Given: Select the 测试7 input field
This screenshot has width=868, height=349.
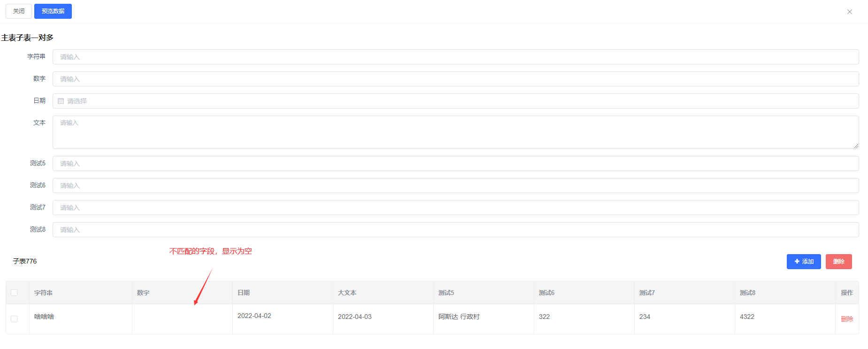Looking at the screenshot, I should (455, 208).
